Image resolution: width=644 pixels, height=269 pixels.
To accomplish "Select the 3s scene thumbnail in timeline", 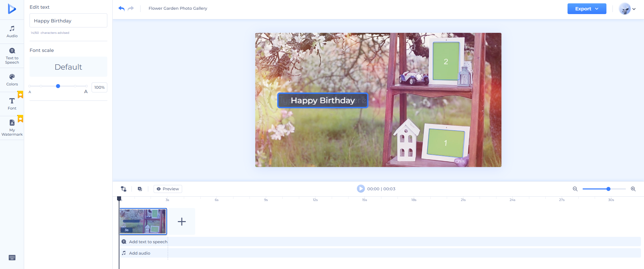I will point(143,221).
